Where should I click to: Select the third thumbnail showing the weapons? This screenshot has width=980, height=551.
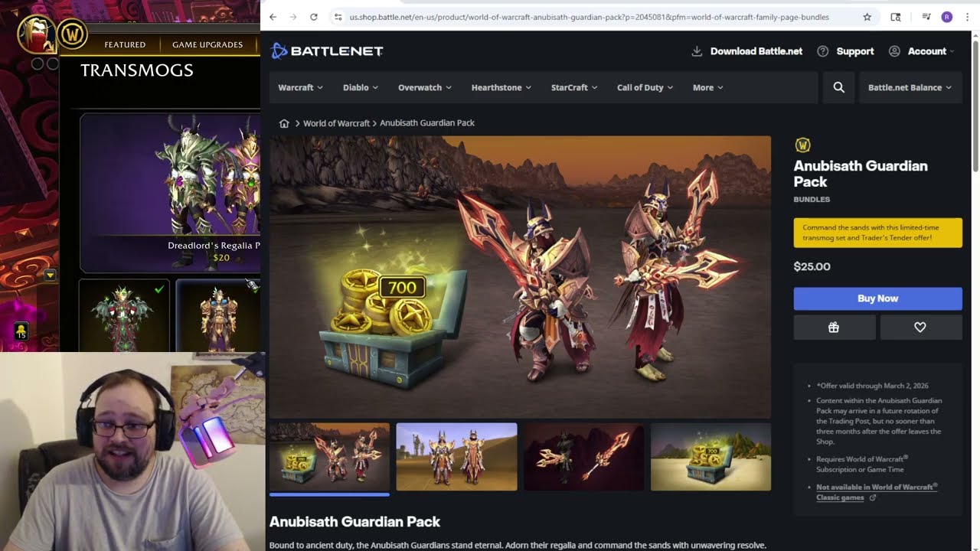(x=583, y=457)
